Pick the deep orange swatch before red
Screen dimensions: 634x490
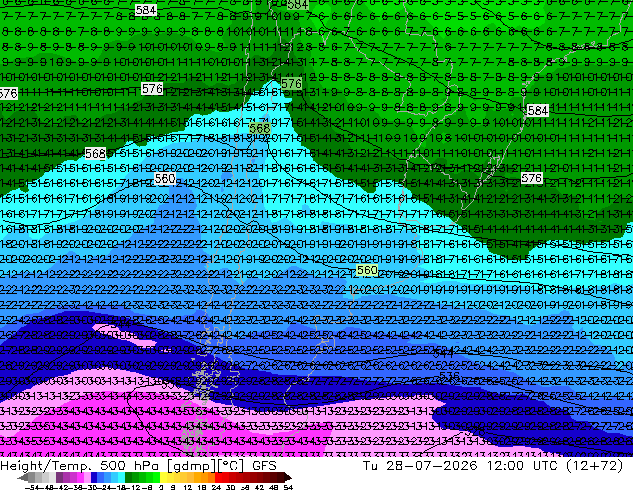coord(211,477)
